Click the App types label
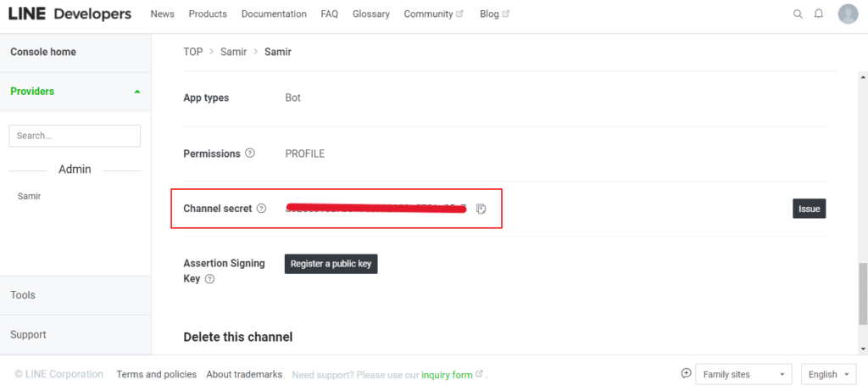The width and height of the screenshot is (868, 391). (x=206, y=98)
